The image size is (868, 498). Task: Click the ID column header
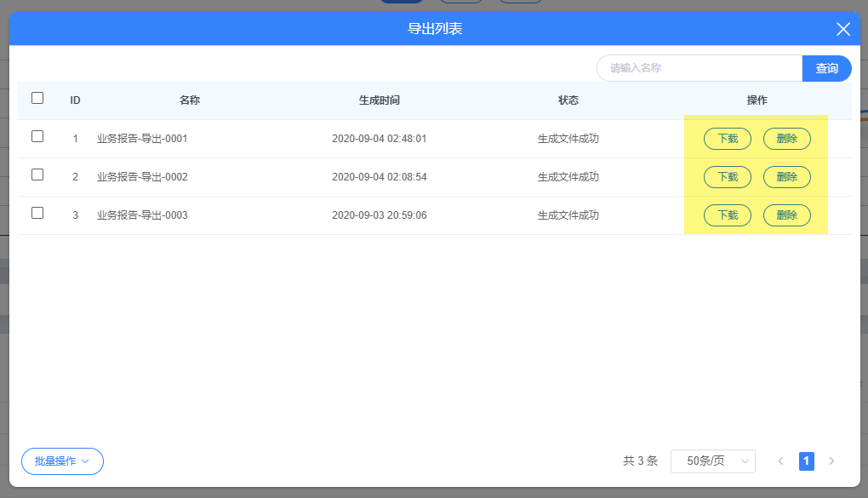point(75,100)
